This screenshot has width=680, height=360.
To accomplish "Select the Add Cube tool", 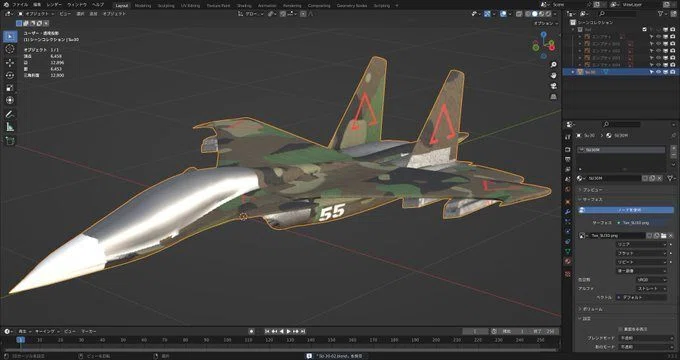I will point(10,141).
